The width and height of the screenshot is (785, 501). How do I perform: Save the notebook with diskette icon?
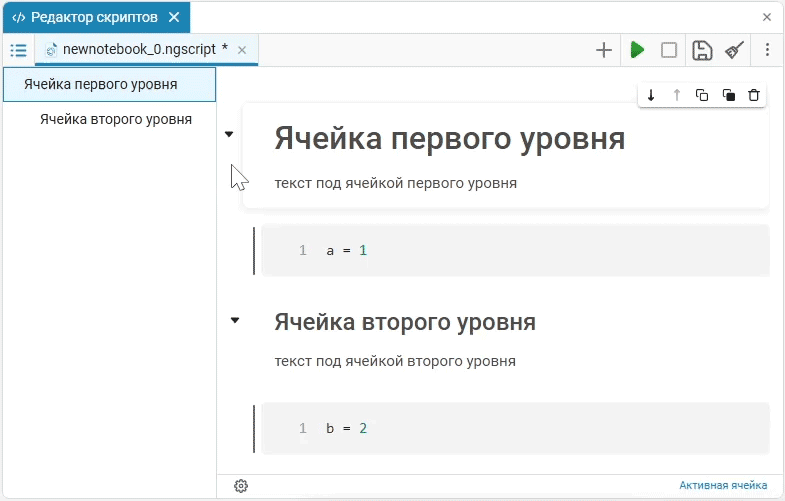tap(702, 50)
